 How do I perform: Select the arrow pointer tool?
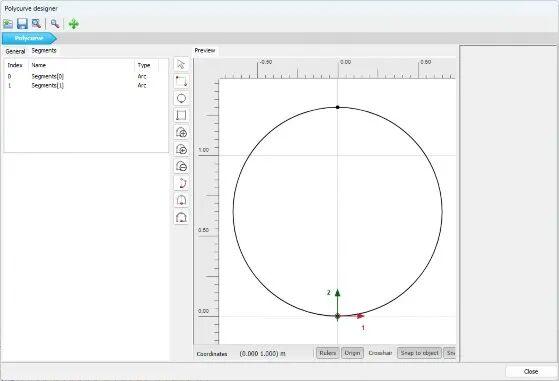181,65
